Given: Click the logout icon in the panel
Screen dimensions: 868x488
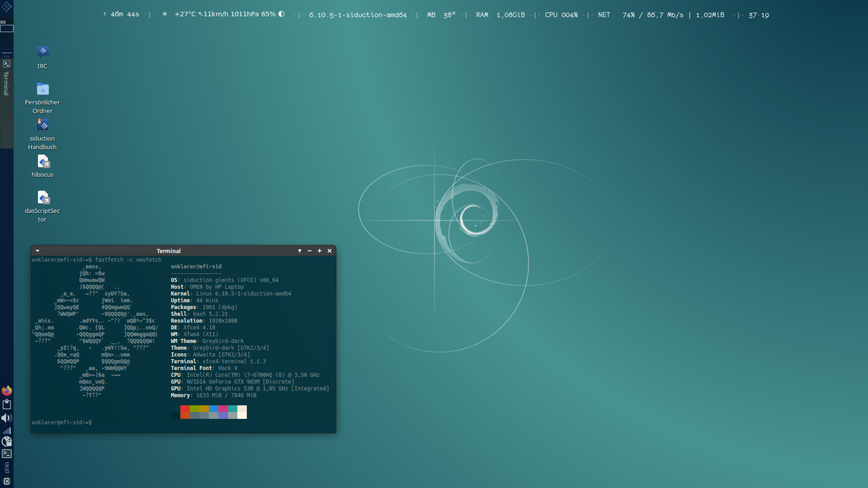Looking at the screenshot, I should [x=7, y=481].
